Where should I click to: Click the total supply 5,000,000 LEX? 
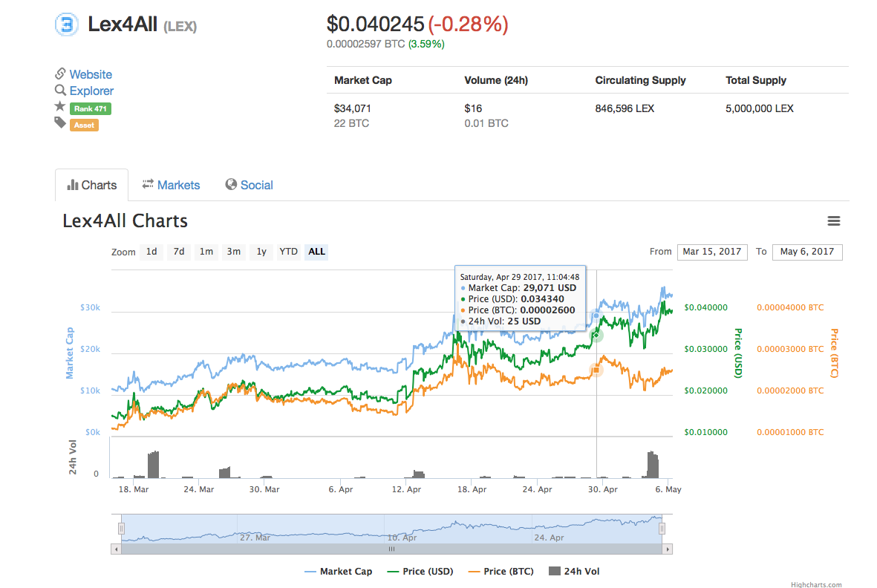(760, 108)
